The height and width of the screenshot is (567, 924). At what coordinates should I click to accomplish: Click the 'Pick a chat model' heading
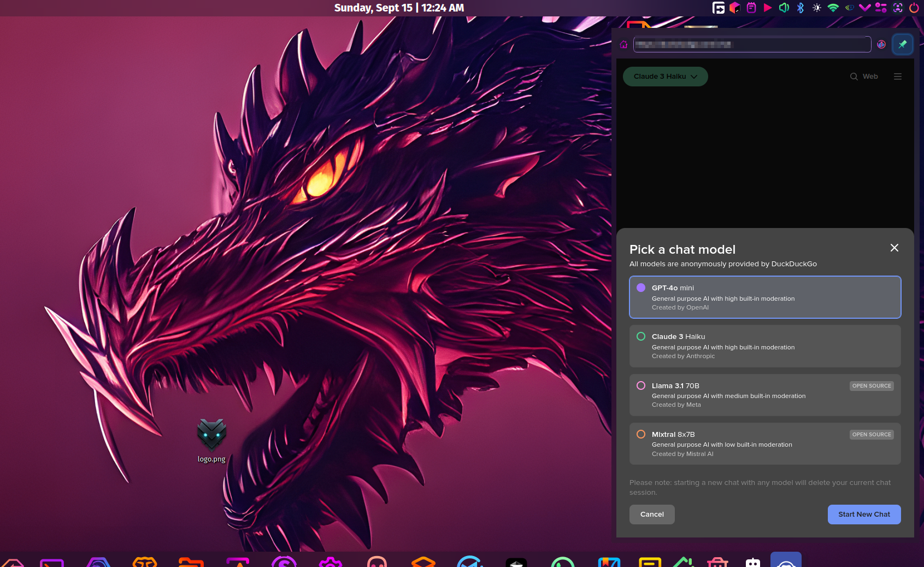(682, 249)
